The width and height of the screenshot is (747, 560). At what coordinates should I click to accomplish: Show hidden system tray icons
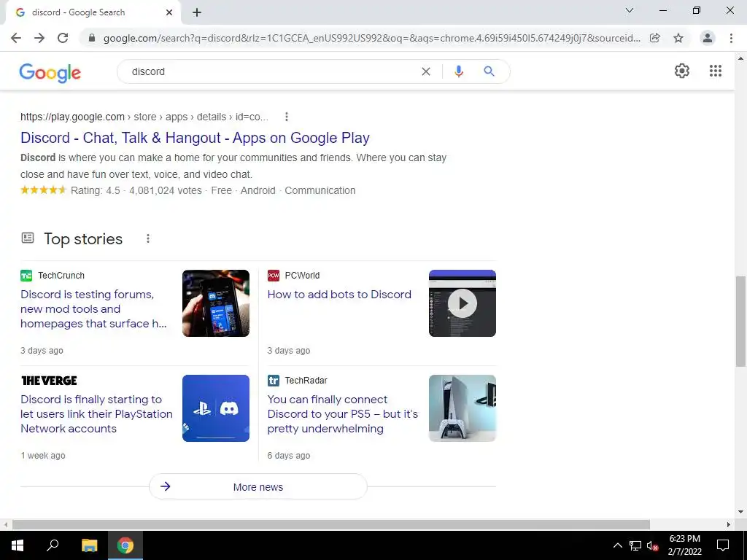point(617,545)
